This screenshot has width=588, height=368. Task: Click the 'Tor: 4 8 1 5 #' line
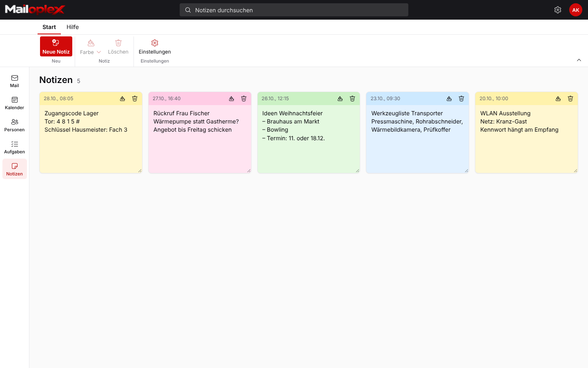tap(62, 121)
